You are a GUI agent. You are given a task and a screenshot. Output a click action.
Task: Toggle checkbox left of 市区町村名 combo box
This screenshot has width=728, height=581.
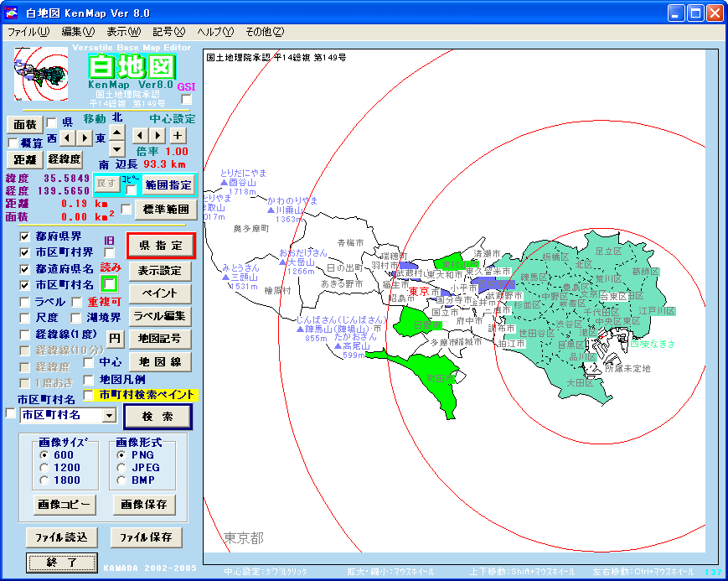(x=10, y=412)
